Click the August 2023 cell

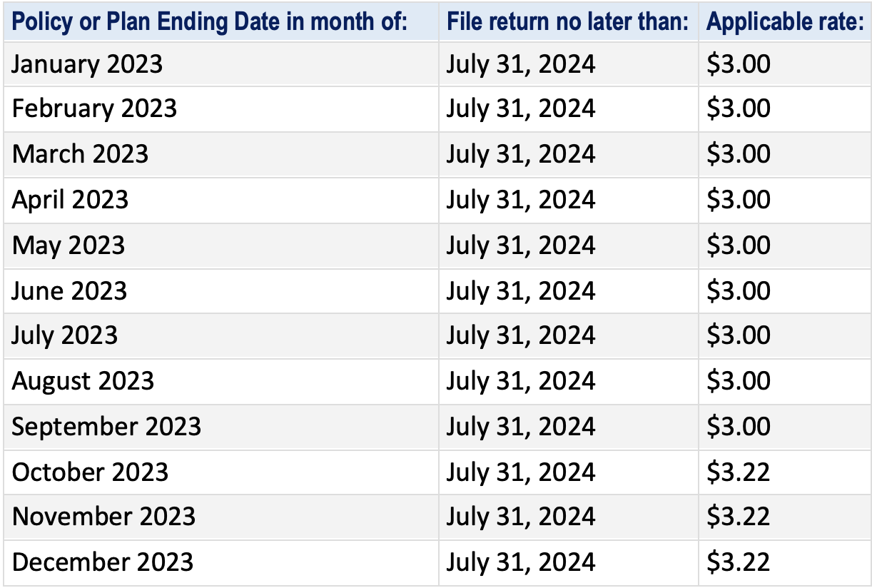point(83,380)
